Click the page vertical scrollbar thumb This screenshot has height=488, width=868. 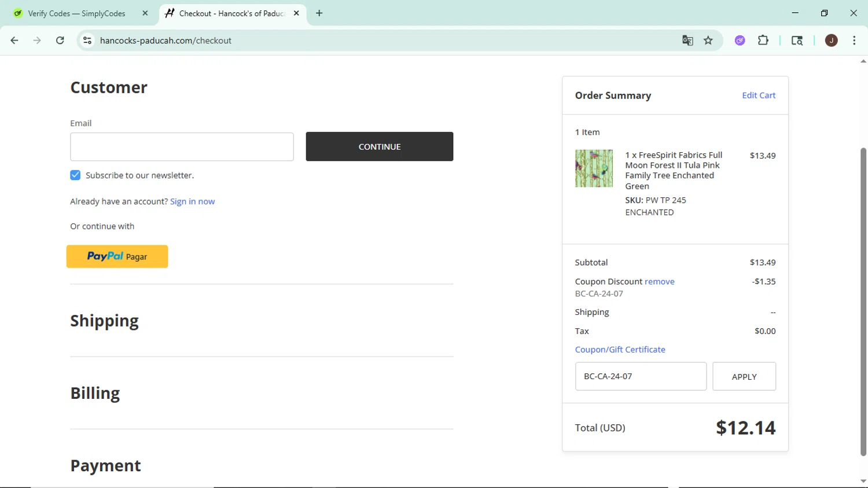(863, 301)
